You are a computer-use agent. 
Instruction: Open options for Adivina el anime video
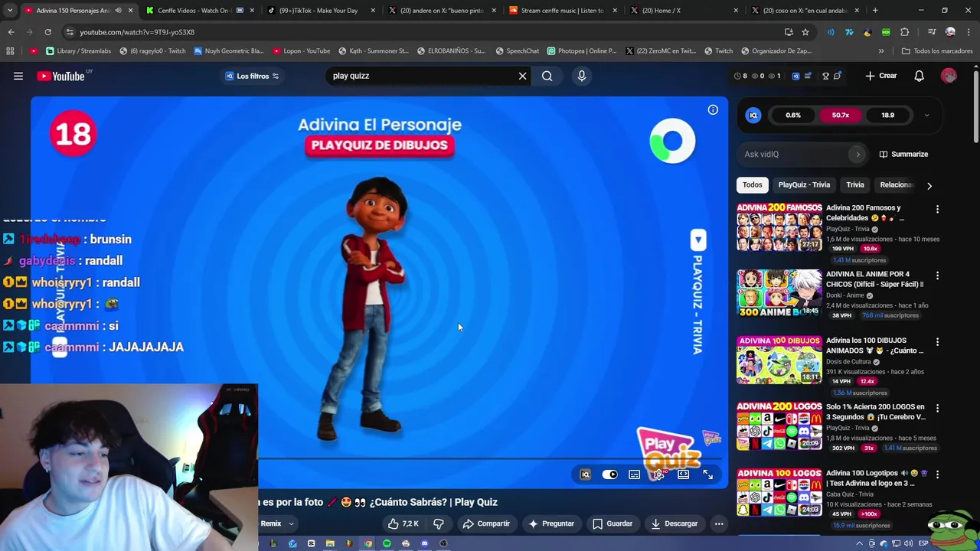tap(937, 275)
